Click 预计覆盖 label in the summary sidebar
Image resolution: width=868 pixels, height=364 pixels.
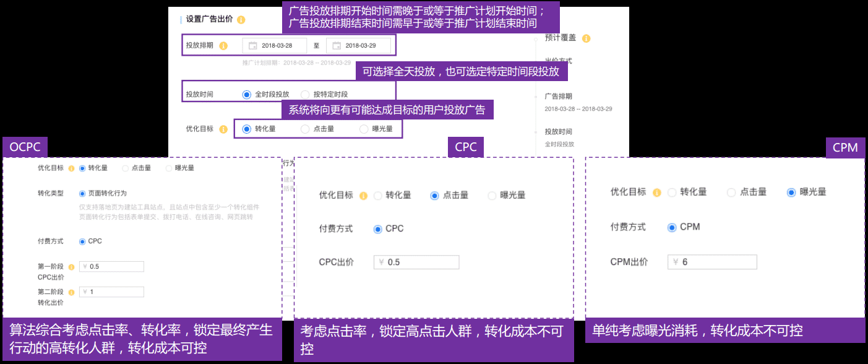(x=561, y=38)
